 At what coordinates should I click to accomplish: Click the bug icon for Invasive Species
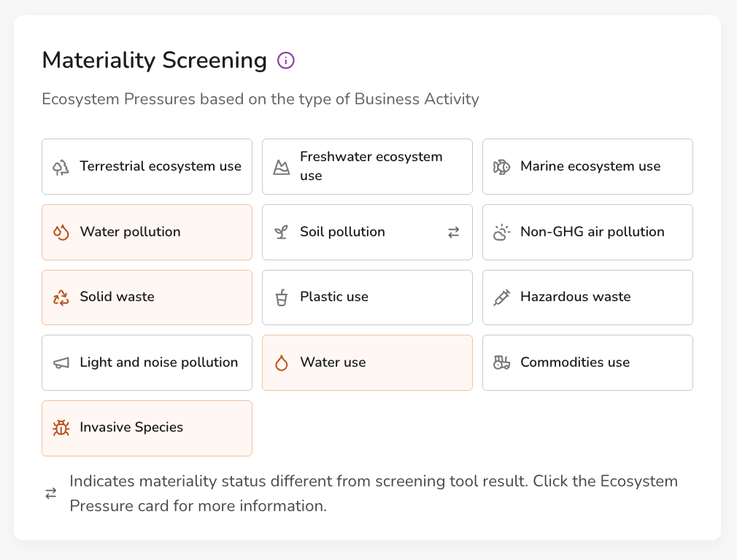(61, 428)
